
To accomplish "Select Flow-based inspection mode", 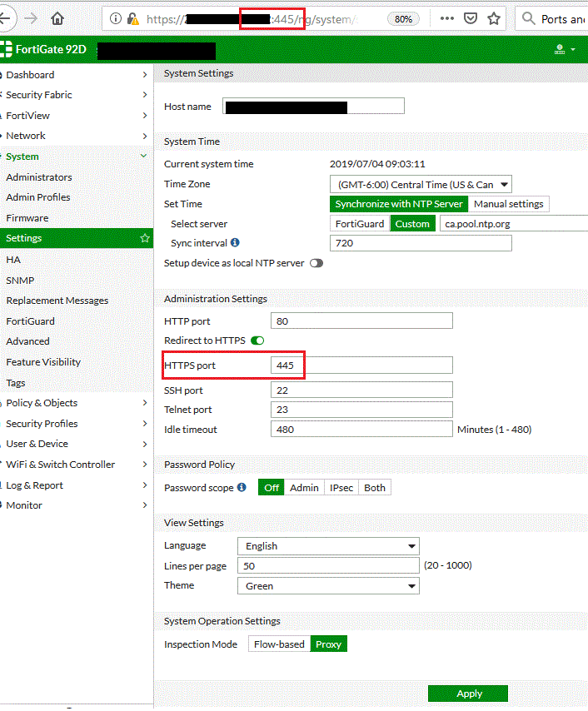I will [x=279, y=644].
